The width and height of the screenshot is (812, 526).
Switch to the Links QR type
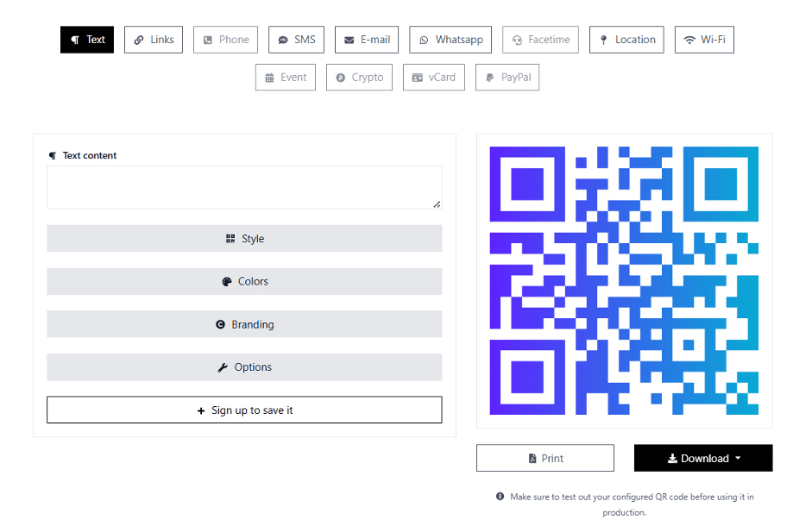tap(154, 40)
